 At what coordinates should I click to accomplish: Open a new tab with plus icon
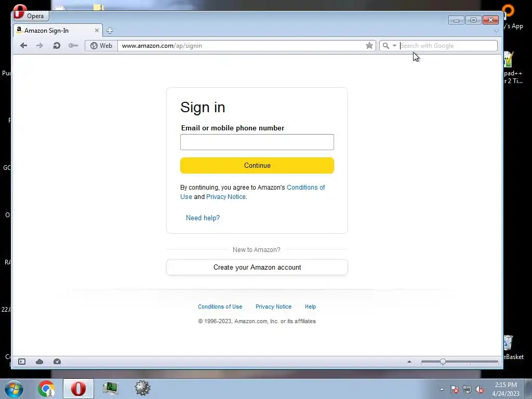[x=110, y=31]
